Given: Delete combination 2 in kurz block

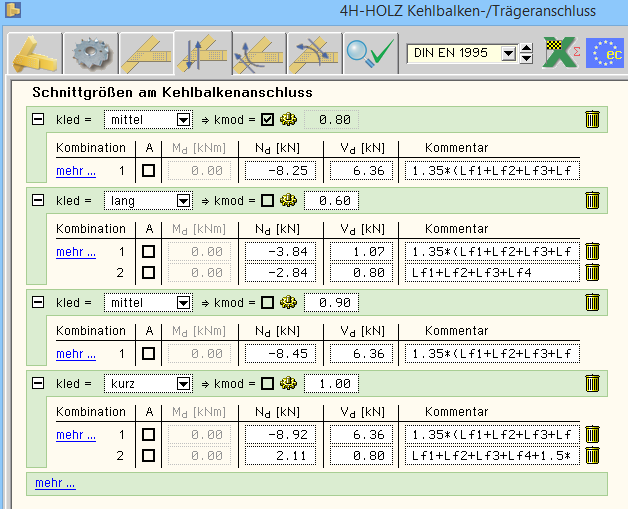Looking at the screenshot, I should 592,456.
